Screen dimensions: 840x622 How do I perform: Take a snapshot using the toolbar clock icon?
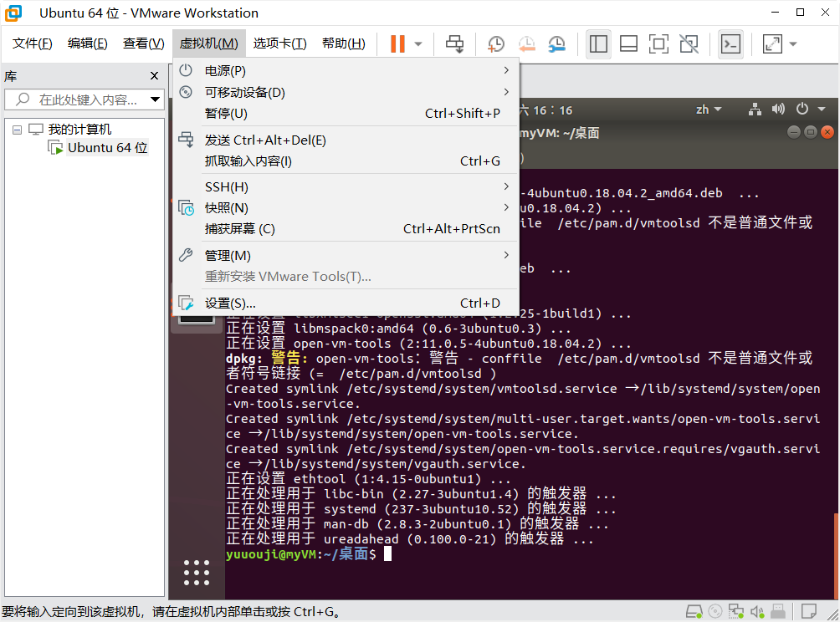pos(496,44)
